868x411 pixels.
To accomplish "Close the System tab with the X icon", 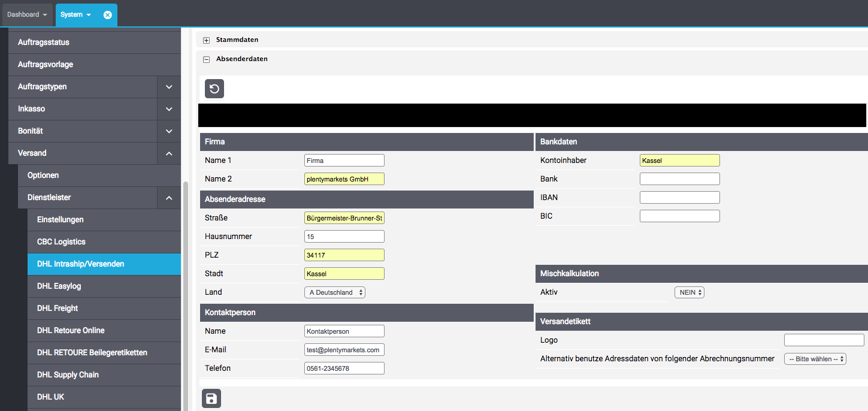I will point(108,15).
